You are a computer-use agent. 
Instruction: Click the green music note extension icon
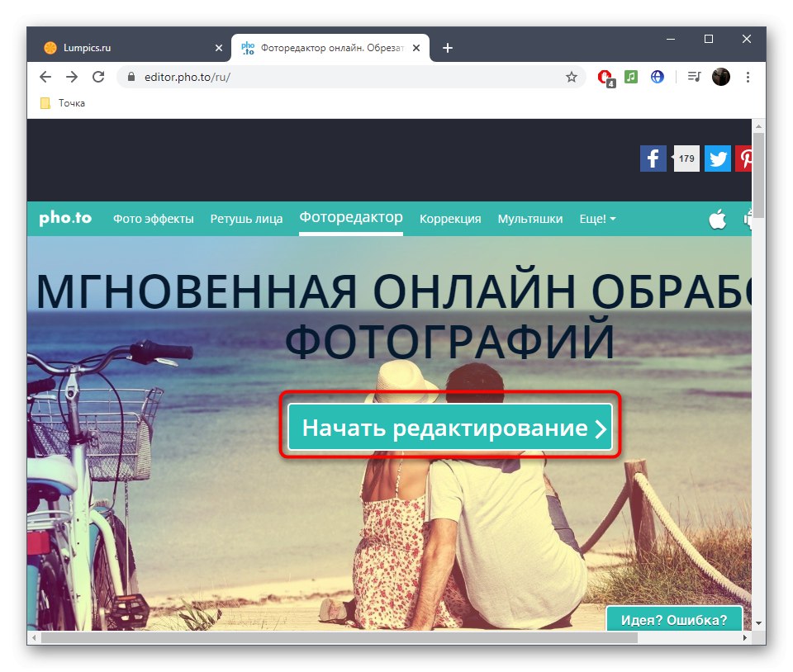coord(630,76)
